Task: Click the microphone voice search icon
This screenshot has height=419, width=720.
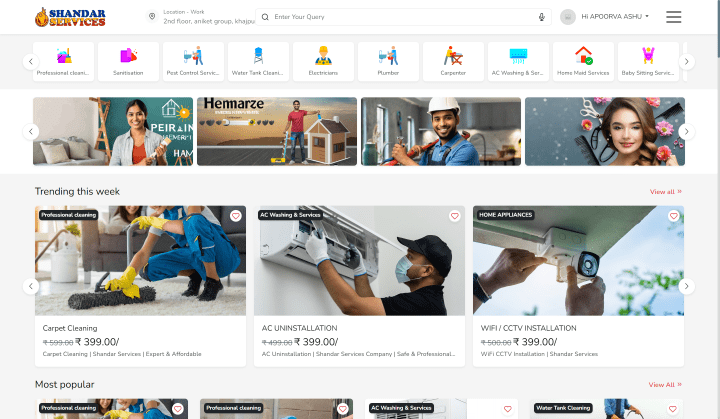Action: [x=542, y=17]
